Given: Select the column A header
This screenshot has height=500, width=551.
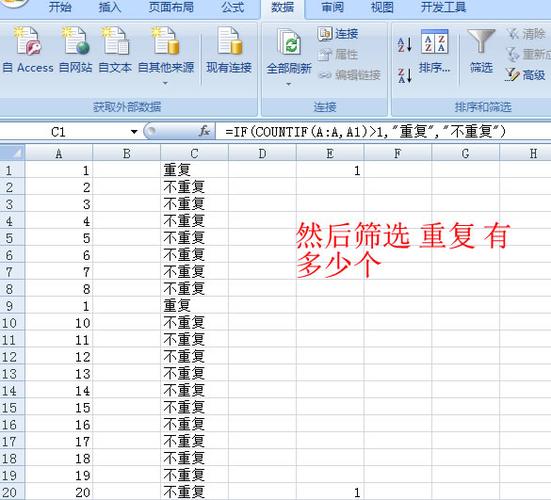Looking at the screenshot, I should tap(59, 153).
